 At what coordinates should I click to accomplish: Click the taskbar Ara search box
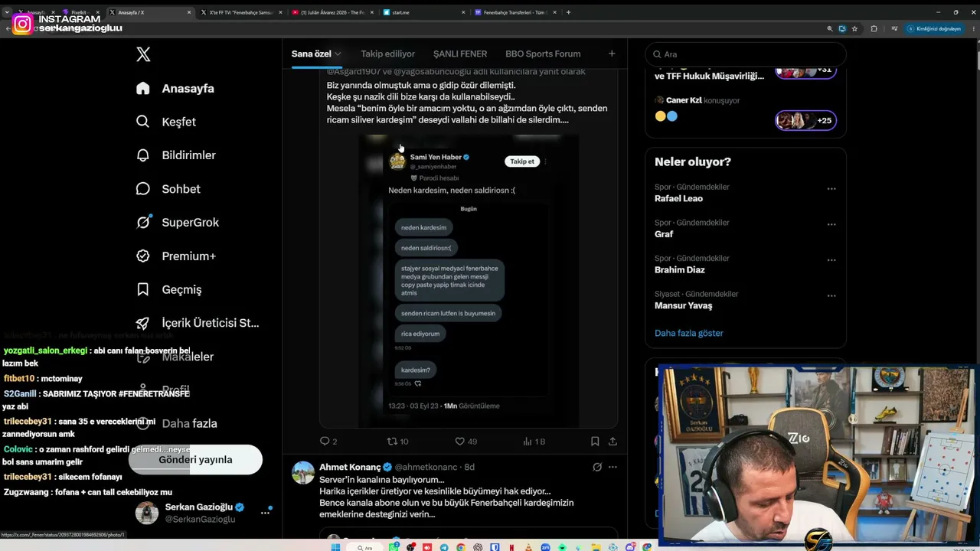pos(366,547)
